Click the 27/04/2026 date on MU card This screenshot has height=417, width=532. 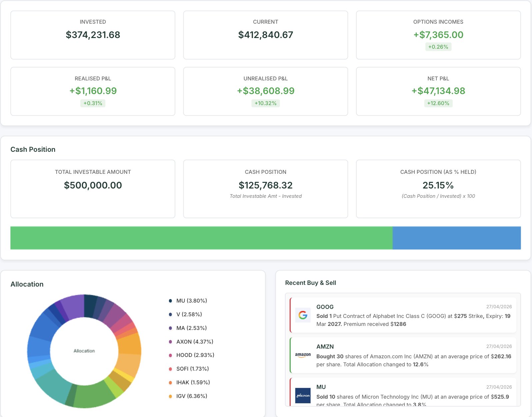click(x=499, y=387)
